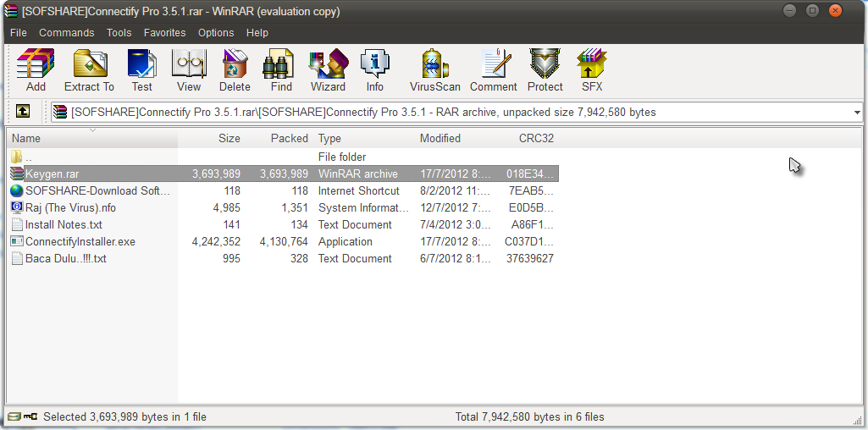
Task: Sort files by CRC32 column
Action: tap(526, 138)
